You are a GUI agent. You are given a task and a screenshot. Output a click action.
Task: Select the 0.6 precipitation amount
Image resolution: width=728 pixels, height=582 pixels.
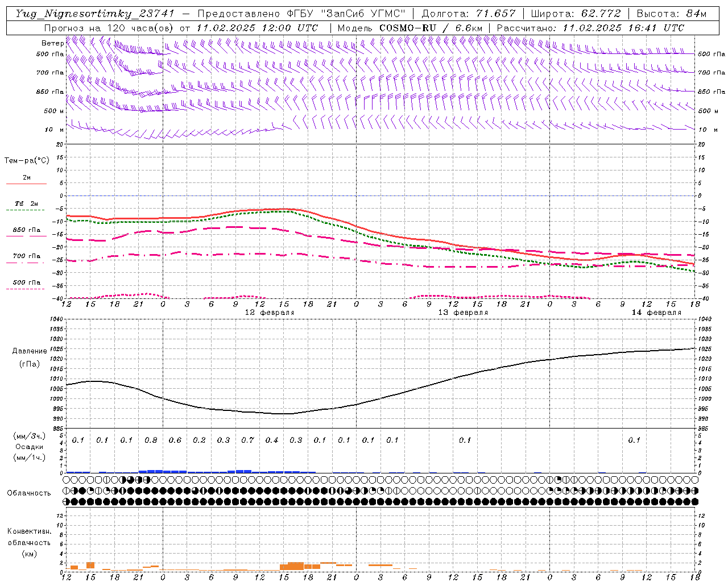tap(175, 440)
